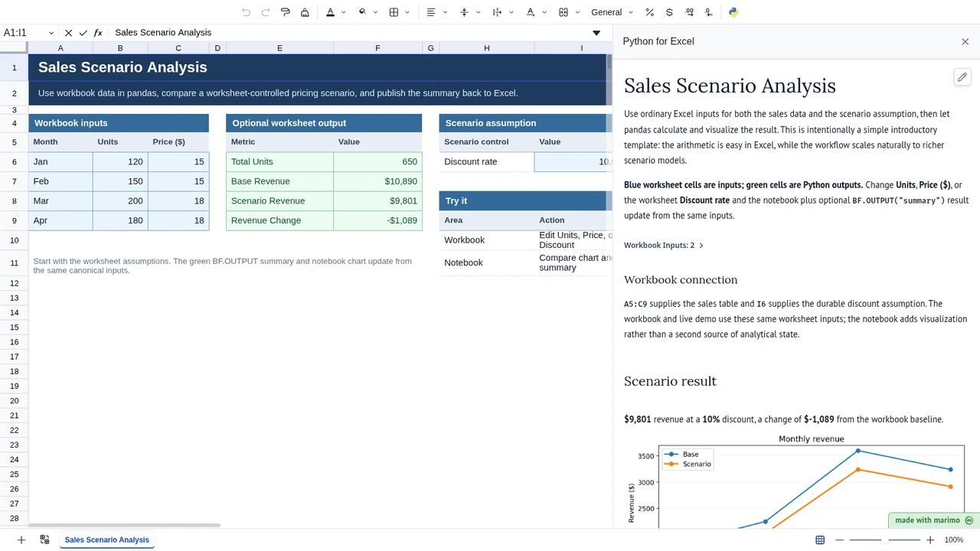
Task: Open the name box dropdown for A1:I1
Action: point(51,33)
